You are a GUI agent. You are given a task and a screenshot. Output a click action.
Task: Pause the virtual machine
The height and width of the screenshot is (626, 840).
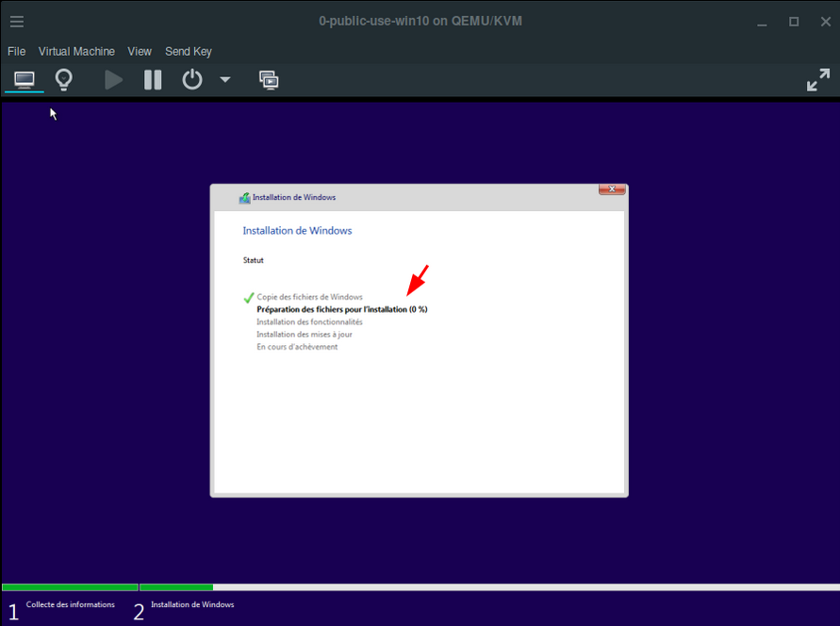153,80
